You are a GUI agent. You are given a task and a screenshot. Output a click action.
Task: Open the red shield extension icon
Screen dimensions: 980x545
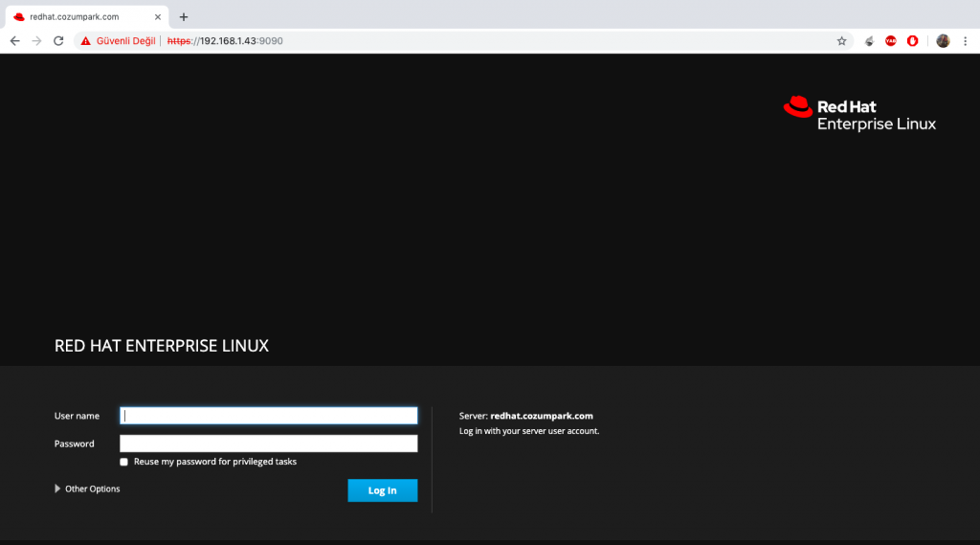pyautogui.click(x=912, y=40)
